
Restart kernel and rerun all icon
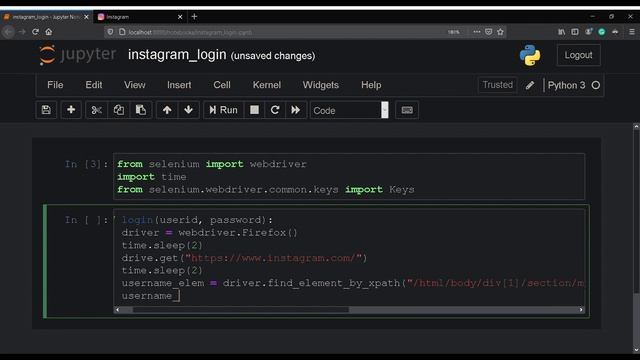click(x=296, y=110)
